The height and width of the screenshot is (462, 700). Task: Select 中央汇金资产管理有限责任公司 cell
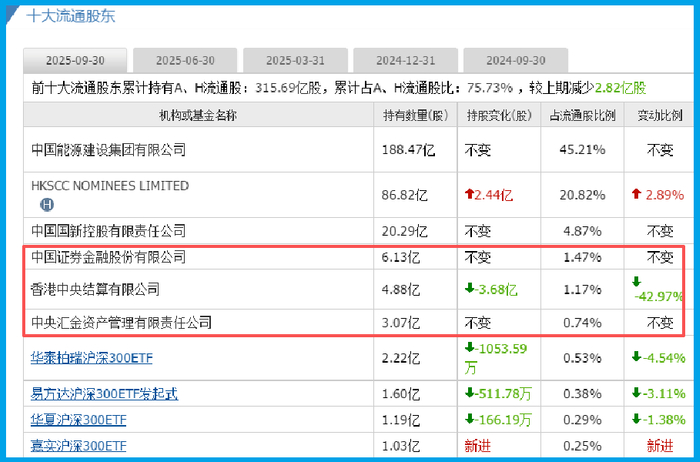[121, 322]
